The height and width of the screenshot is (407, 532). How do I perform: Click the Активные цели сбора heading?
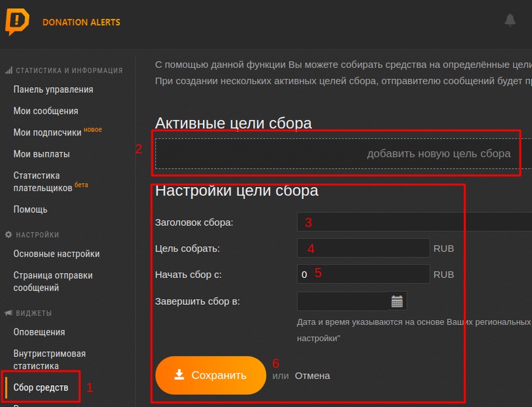[x=233, y=123]
